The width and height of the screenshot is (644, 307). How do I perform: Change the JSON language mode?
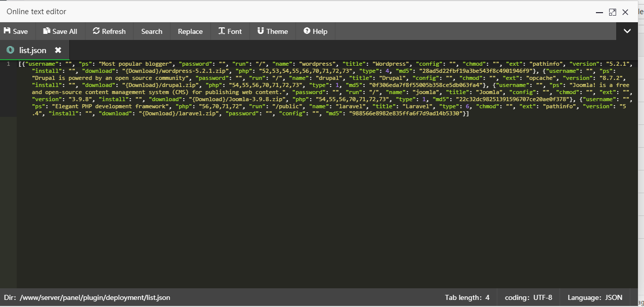pyautogui.click(x=594, y=297)
